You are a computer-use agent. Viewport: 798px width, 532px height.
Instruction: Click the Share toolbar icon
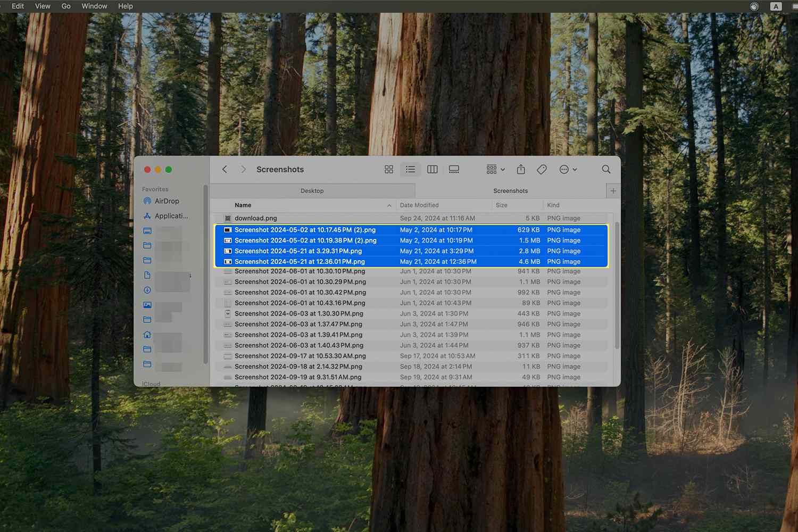521,169
